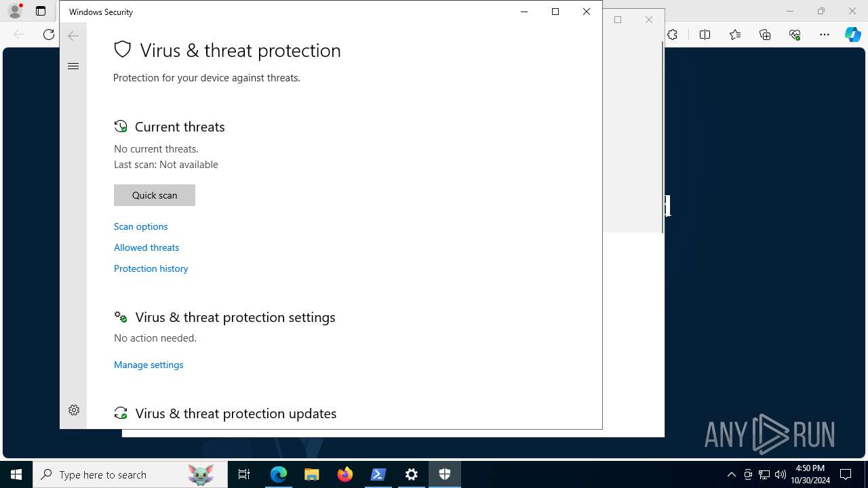Open Settings app from taskbar

pyautogui.click(x=412, y=474)
